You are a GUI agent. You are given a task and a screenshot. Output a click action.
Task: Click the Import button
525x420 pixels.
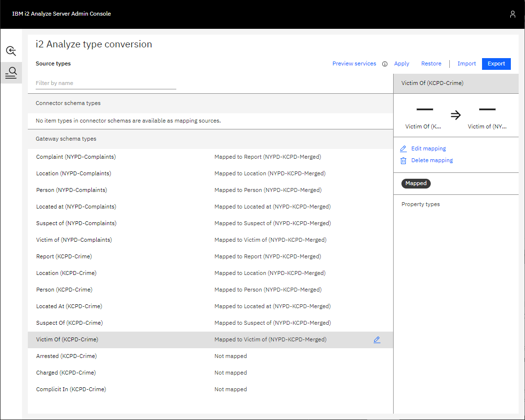tap(466, 63)
